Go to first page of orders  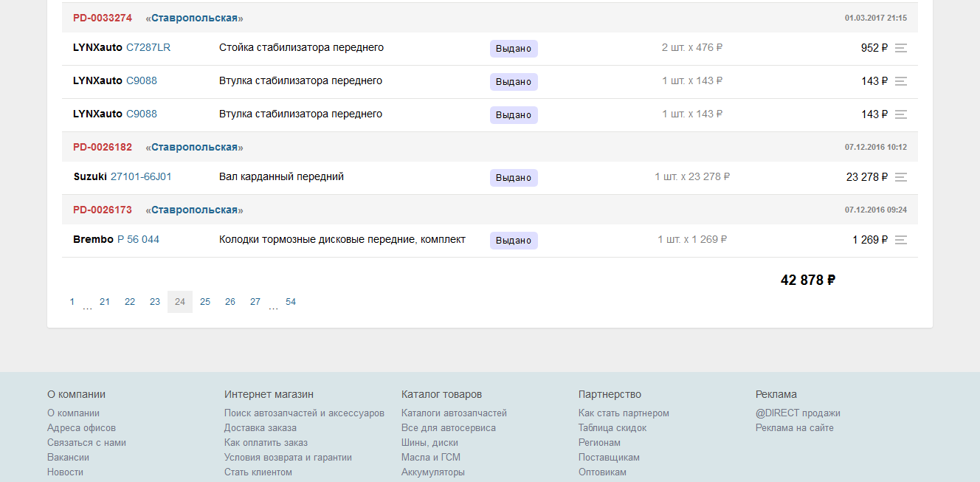pyautogui.click(x=72, y=302)
